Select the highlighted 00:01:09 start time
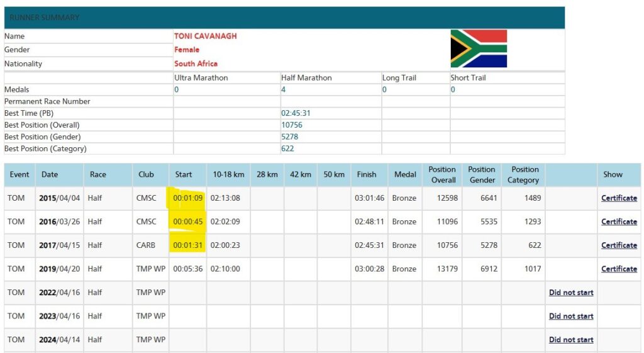644x353 pixels. click(187, 198)
